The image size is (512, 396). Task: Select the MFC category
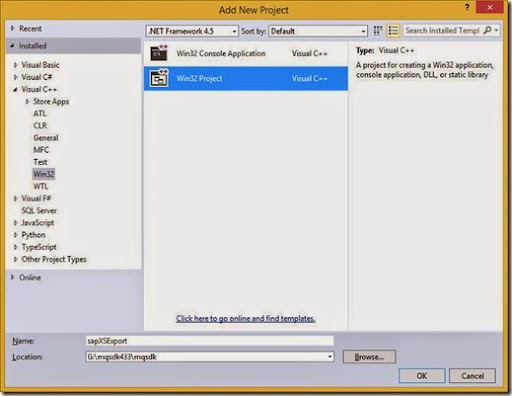(x=41, y=150)
